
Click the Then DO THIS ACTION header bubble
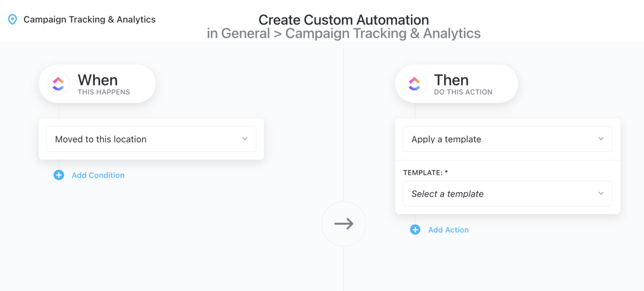point(456,83)
